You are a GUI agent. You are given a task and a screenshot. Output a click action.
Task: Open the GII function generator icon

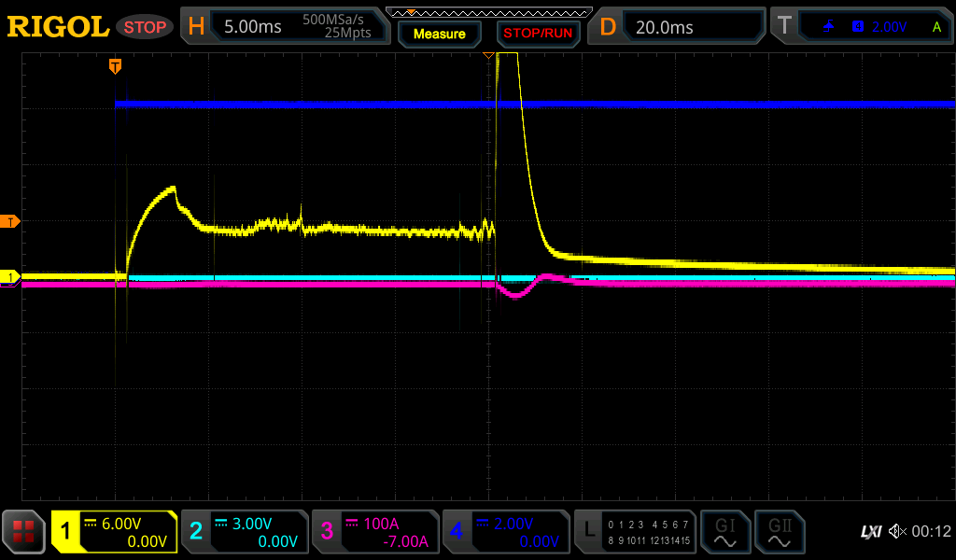point(780,532)
